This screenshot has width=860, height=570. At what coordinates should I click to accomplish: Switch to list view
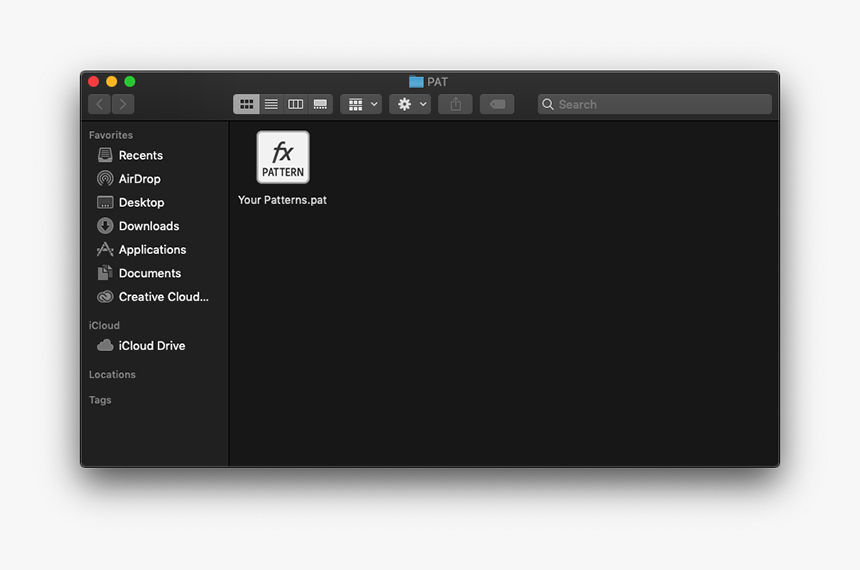tap(271, 104)
